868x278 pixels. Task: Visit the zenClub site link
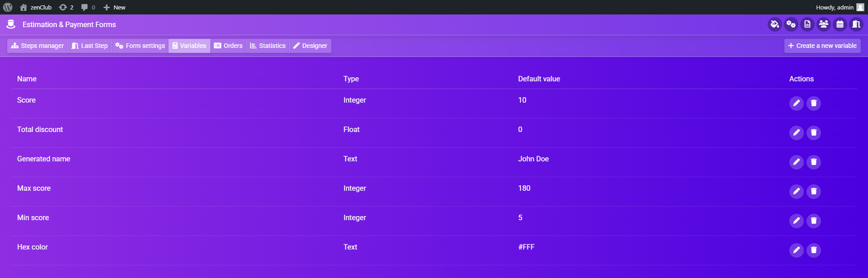(x=36, y=7)
